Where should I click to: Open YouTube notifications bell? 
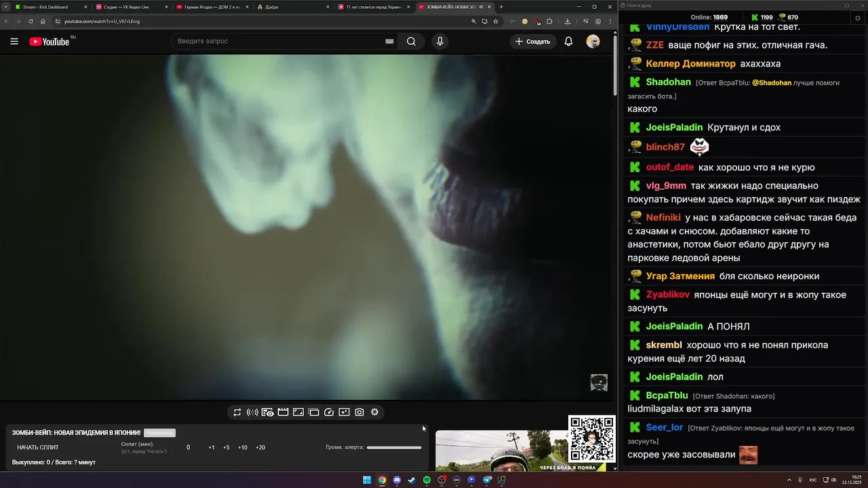point(568,41)
